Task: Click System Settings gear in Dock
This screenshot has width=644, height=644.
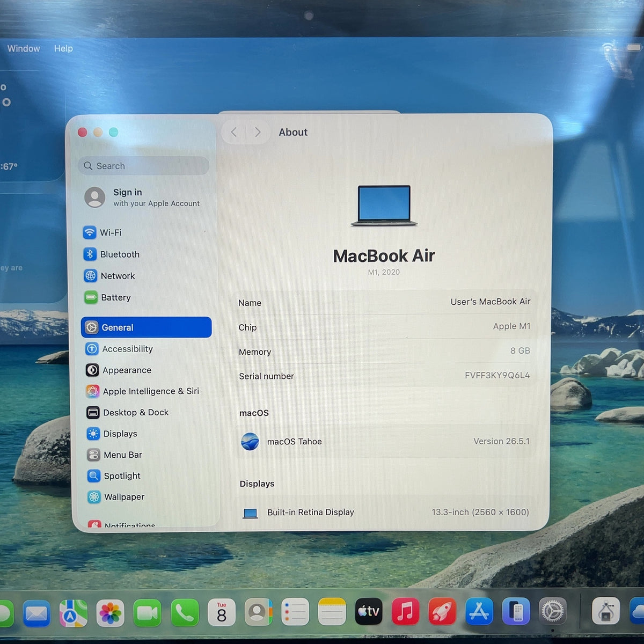Action: [x=553, y=611]
